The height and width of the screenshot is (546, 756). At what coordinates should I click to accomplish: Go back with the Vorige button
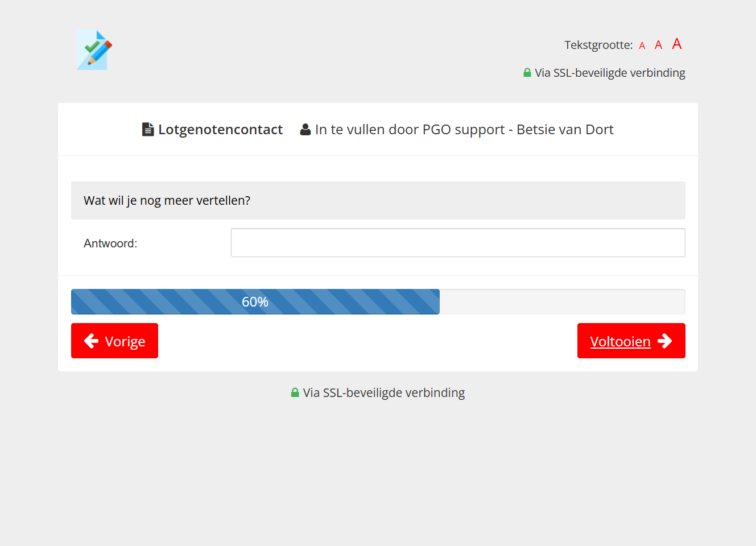pos(114,341)
